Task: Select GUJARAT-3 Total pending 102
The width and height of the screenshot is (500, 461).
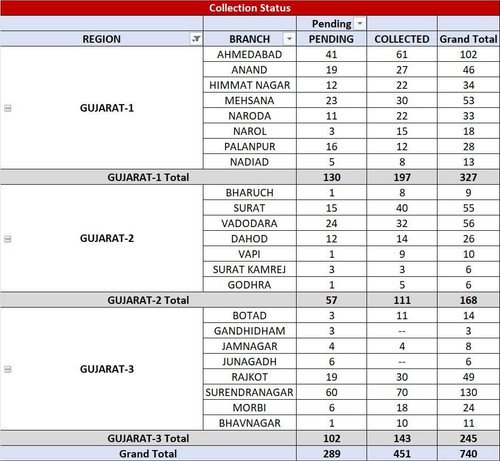Action: (x=331, y=438)
